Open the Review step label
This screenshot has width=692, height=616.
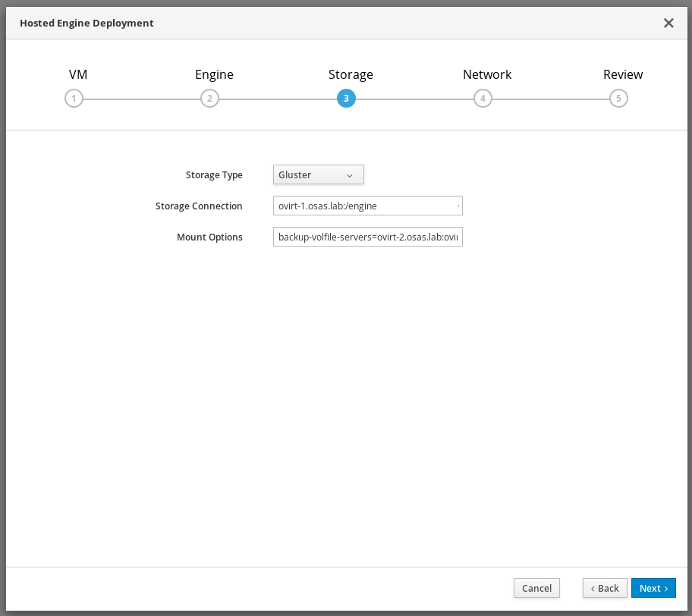click(x=623, y=74)
